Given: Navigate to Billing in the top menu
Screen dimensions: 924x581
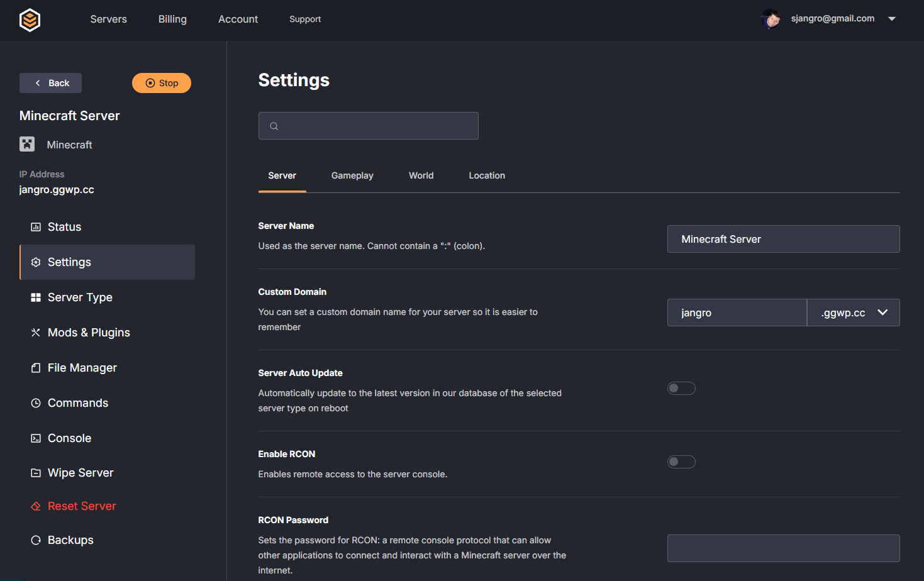Looking at the screenshot, I should [172, 19].
